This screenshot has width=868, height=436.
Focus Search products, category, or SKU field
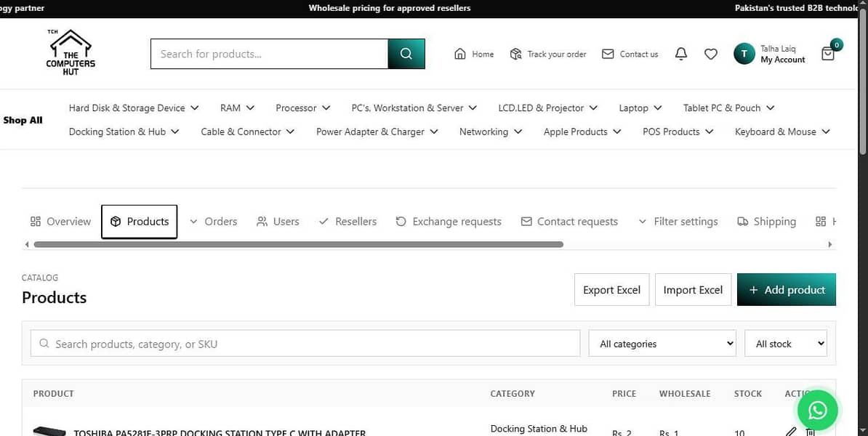305,344
